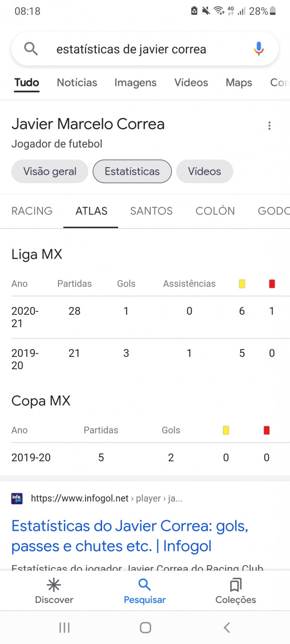Select the COLÓN team tab

(x=215, y=211)
